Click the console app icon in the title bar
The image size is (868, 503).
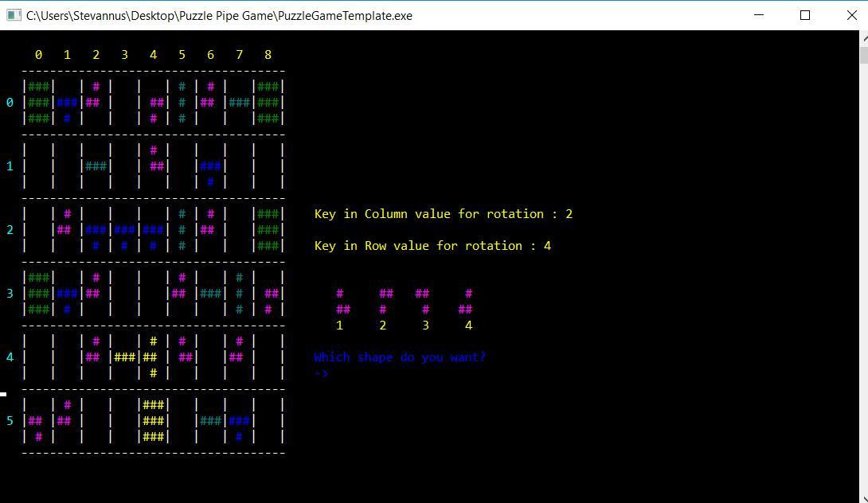pyautogui.click(x=14, y=15)
